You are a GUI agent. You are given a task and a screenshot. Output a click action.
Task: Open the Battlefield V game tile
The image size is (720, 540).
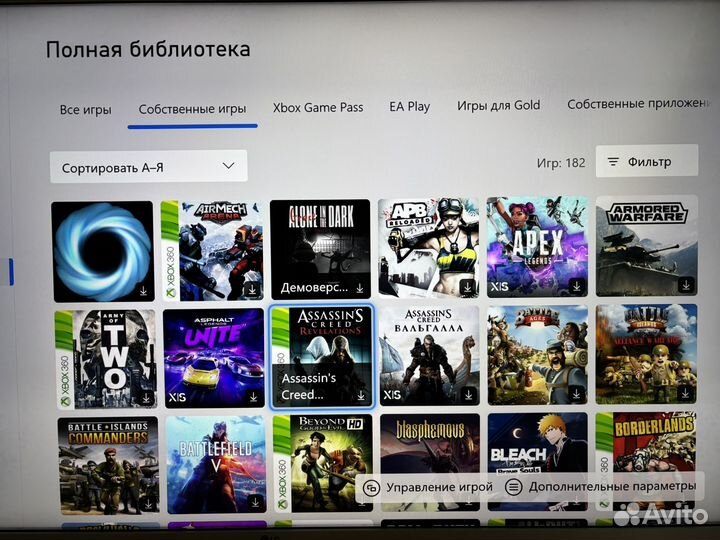[216, 465]
